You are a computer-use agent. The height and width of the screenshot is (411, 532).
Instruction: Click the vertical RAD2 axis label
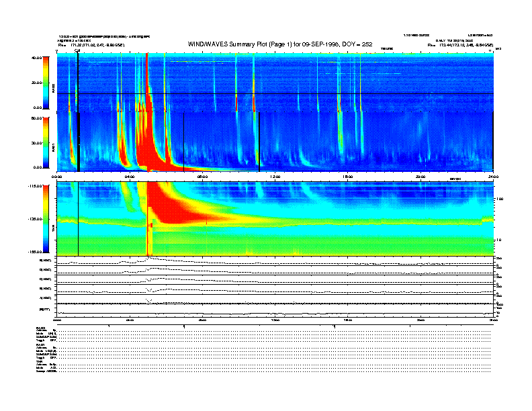click(x=53, y=89)
